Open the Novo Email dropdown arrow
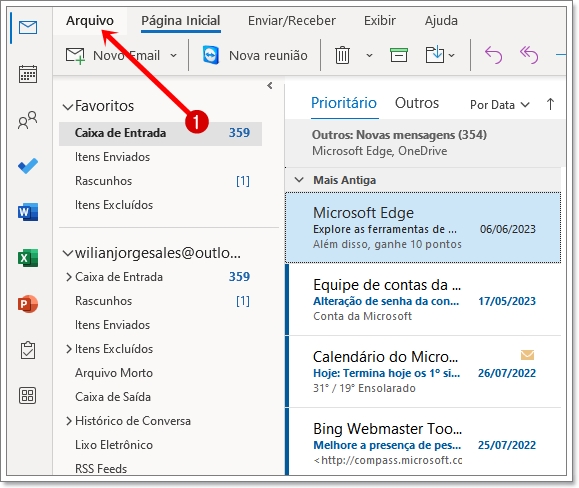This screenshot has width=579, height=488. [x=173, y=56]
